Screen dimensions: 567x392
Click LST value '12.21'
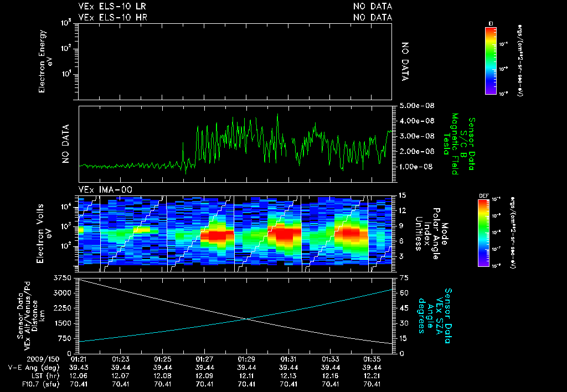(x=372, y=376)
